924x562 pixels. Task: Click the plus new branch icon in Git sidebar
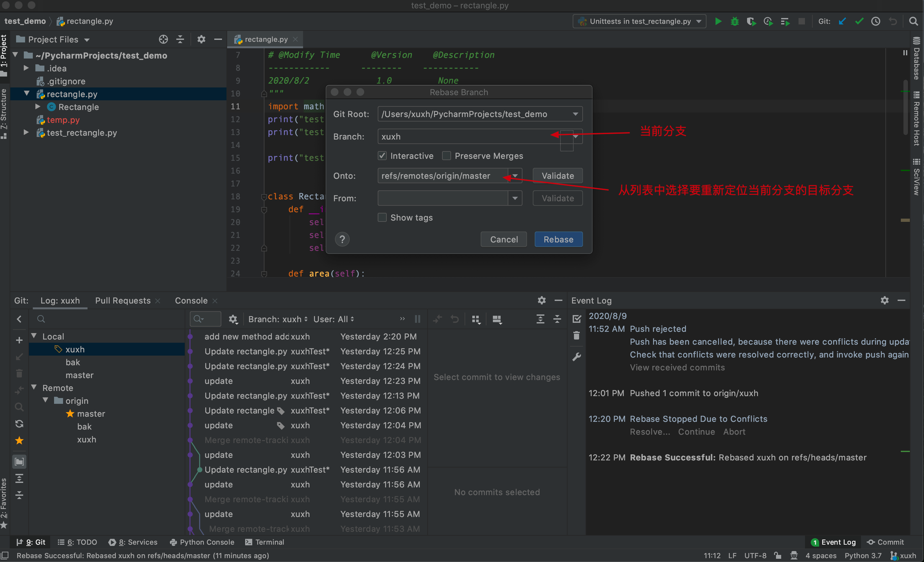(19, 340)
